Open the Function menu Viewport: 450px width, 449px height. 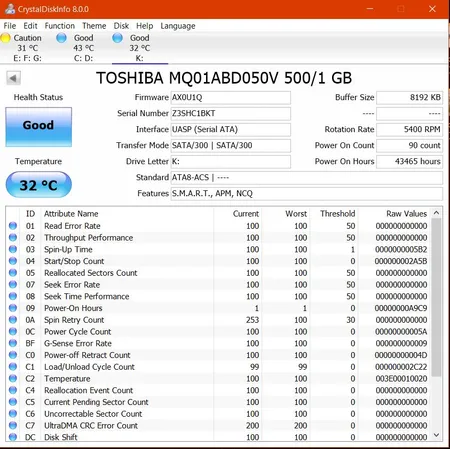tap(60, 26)
